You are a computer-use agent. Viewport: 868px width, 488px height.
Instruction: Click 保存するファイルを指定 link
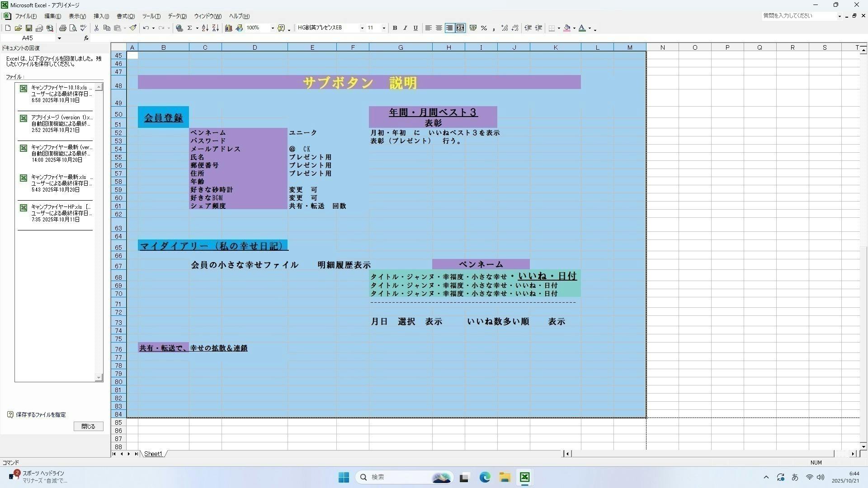tap(41, 414)
